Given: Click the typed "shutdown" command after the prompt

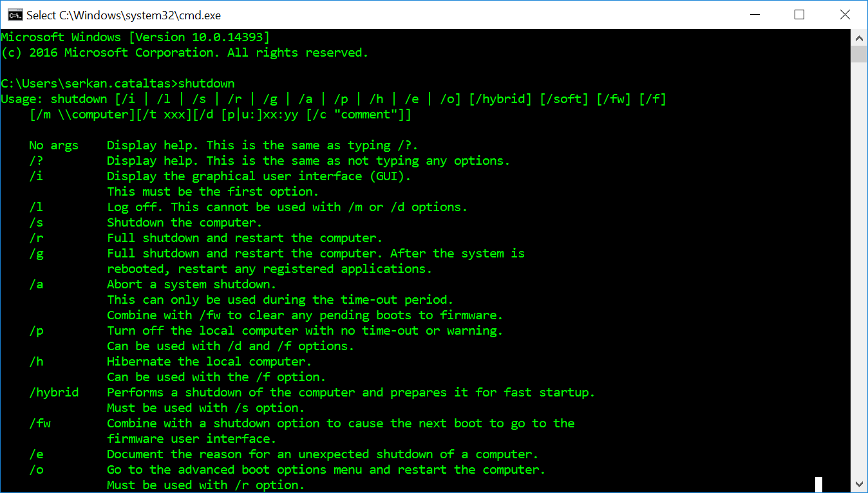Looking at the screenshot, I should pyautogui.click(x=206, y=84).
